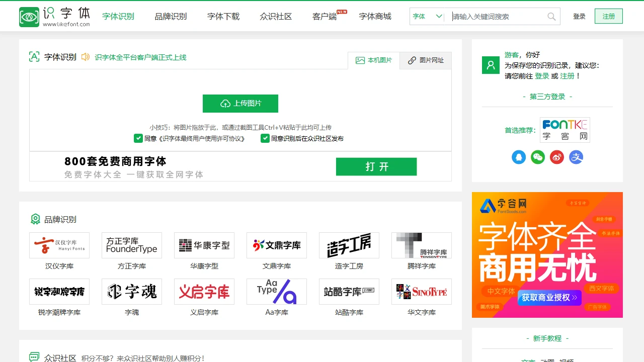Toggle the 同意识别后在众识社区发布 checkbox
644x362 pixels.
pyautogui.click(x=265, y=138)
